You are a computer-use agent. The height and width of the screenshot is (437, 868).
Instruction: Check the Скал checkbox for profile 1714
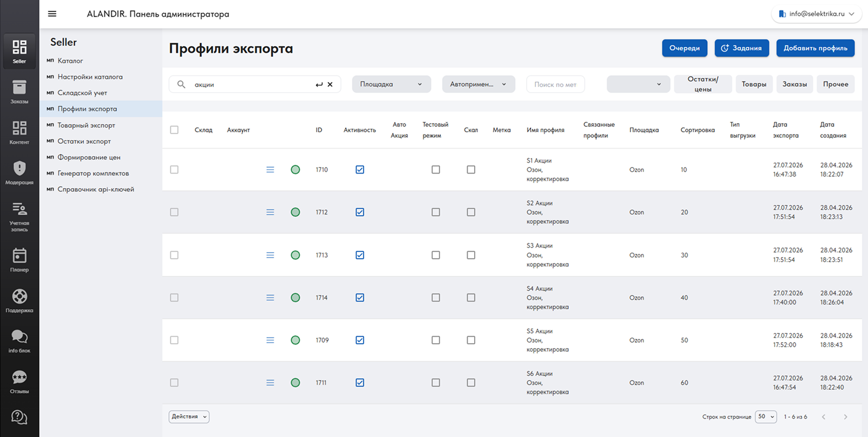click(471, 298)
